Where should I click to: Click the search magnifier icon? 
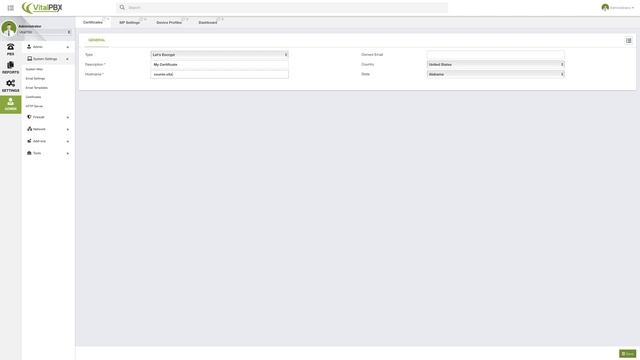(122, 7)
